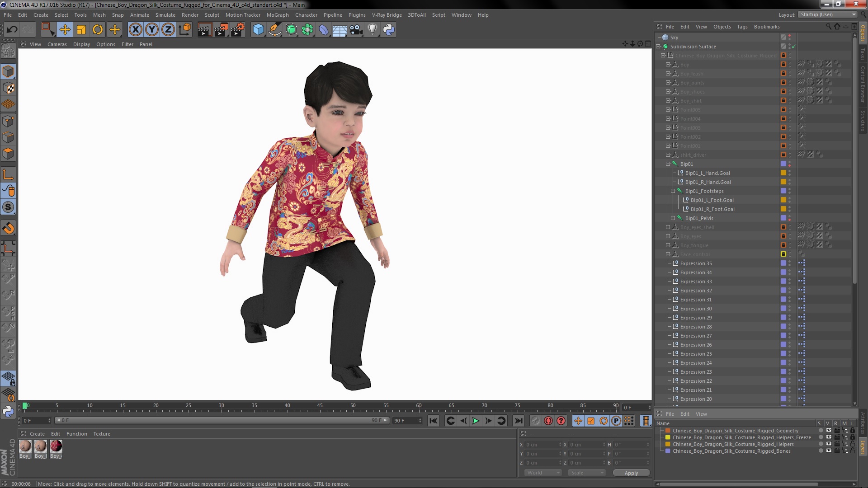868x488 pixels.
Task: Play the animation forward
Action: click(x=476, y=421)
